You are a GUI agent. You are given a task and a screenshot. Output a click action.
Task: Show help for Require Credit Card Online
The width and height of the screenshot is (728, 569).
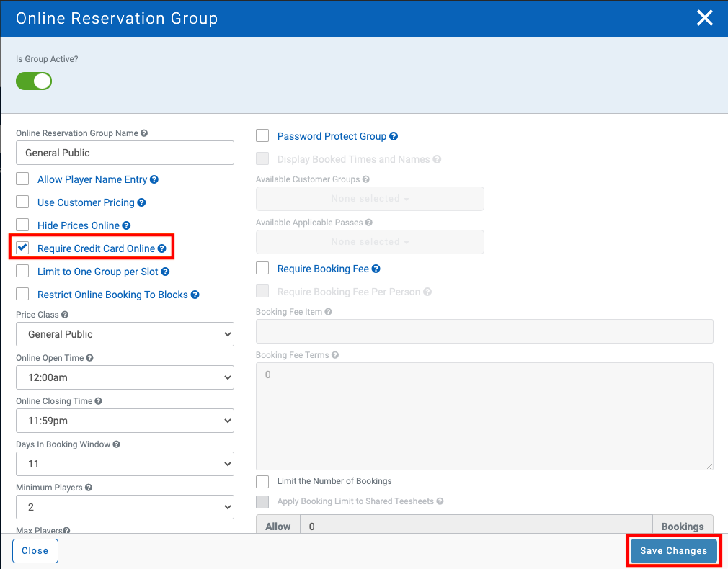(161, 248)
